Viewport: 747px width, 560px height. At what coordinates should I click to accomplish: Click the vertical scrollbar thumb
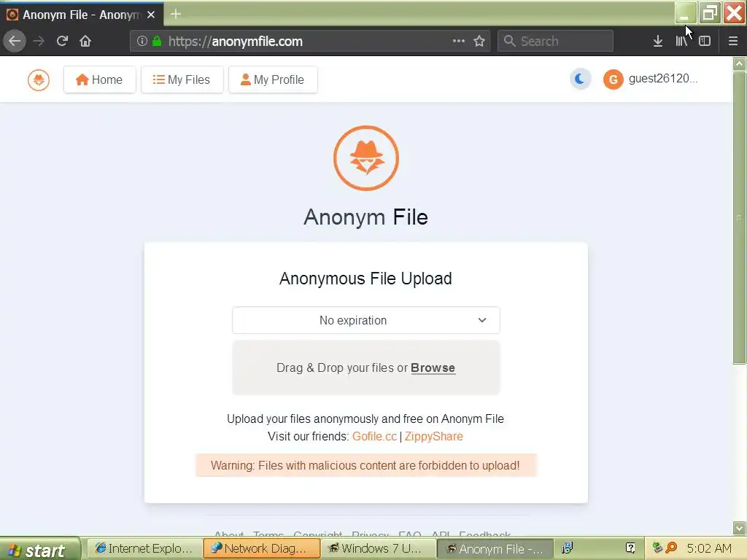[740, 217]
